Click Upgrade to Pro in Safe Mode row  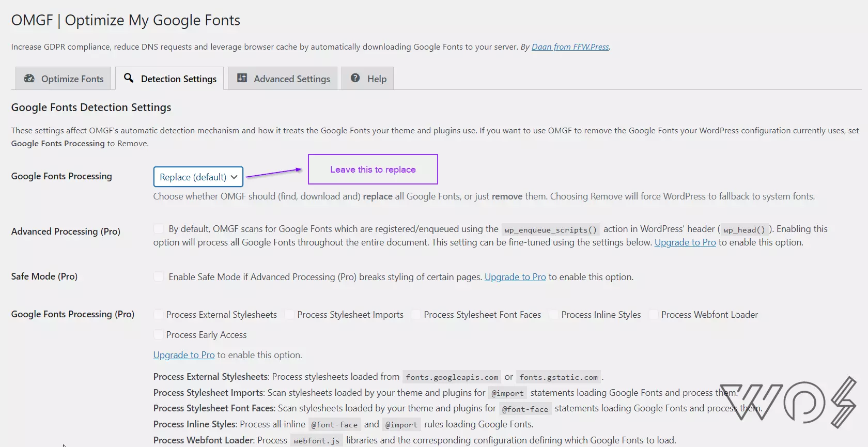(515, 277)
